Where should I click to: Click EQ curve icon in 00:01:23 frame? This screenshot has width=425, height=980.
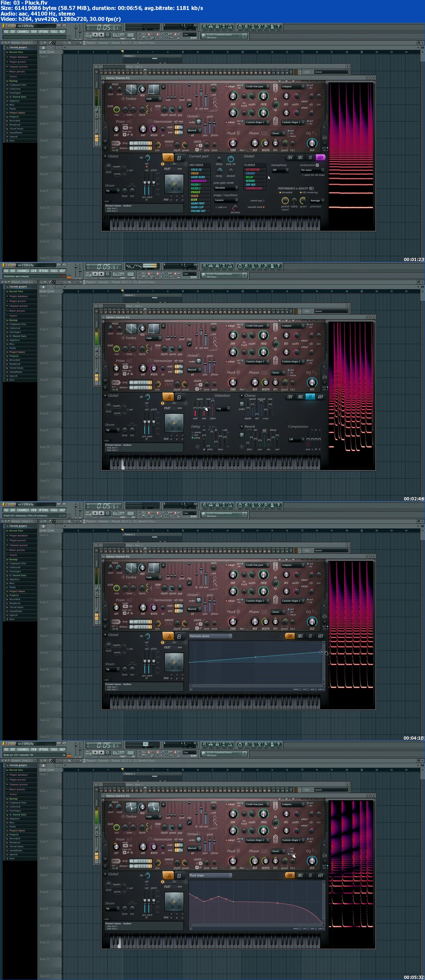point(315,133)
